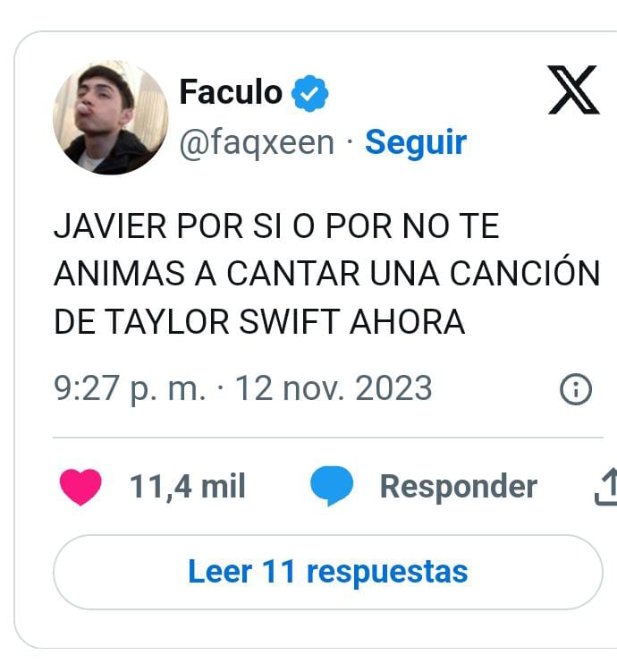Like the tweet with the heart icon
The width and height of the screenshot is (617, 672).
80,487
